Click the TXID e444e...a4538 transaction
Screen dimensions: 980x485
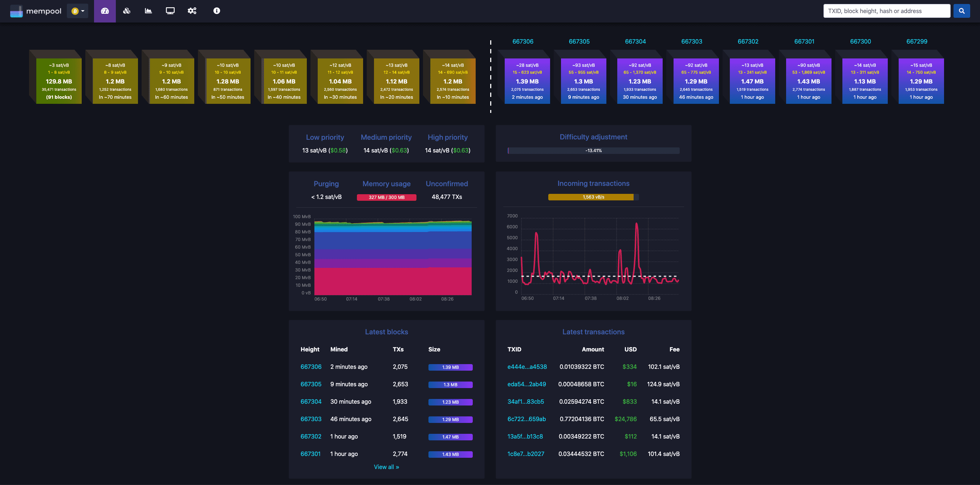pos(527,366)
